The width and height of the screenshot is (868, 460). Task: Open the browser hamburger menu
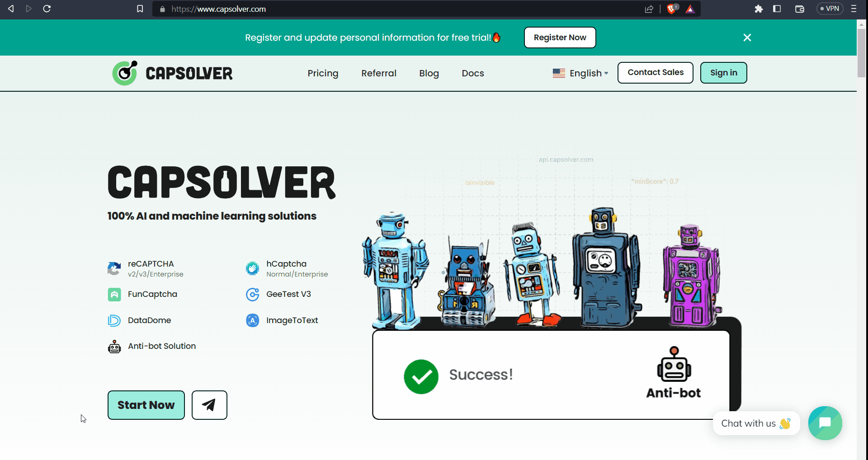854,9
